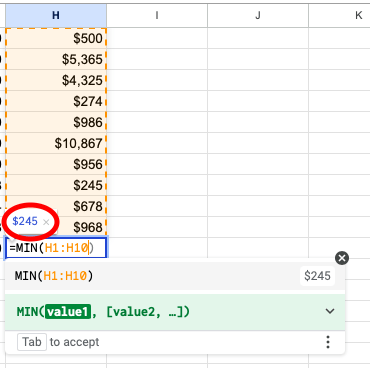Click the cell containing $500
The width and height of the screenshot is (370, 368).
pos(56,38)
